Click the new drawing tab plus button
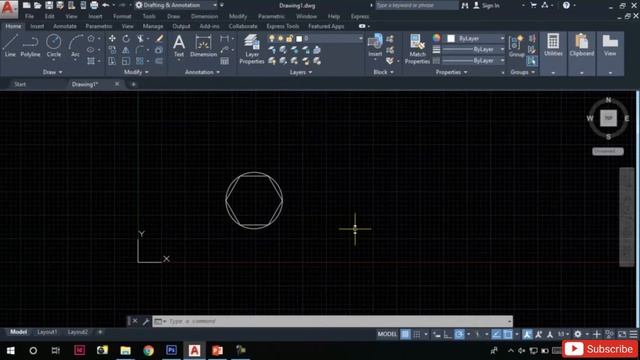The image size is (640, 360). (x=133, y=84)
